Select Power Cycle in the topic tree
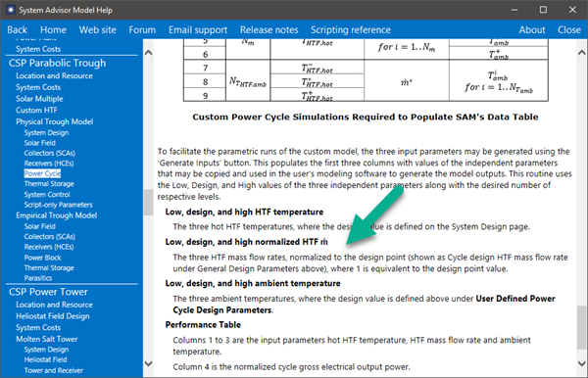The width and height of the screenshot is (588, 378). coord(42,173)
